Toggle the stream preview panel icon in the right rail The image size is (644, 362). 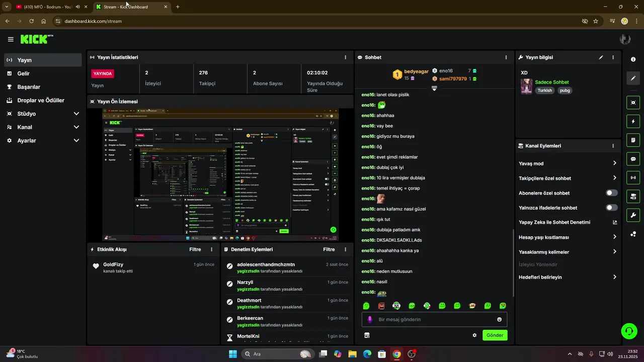(633, 103)
